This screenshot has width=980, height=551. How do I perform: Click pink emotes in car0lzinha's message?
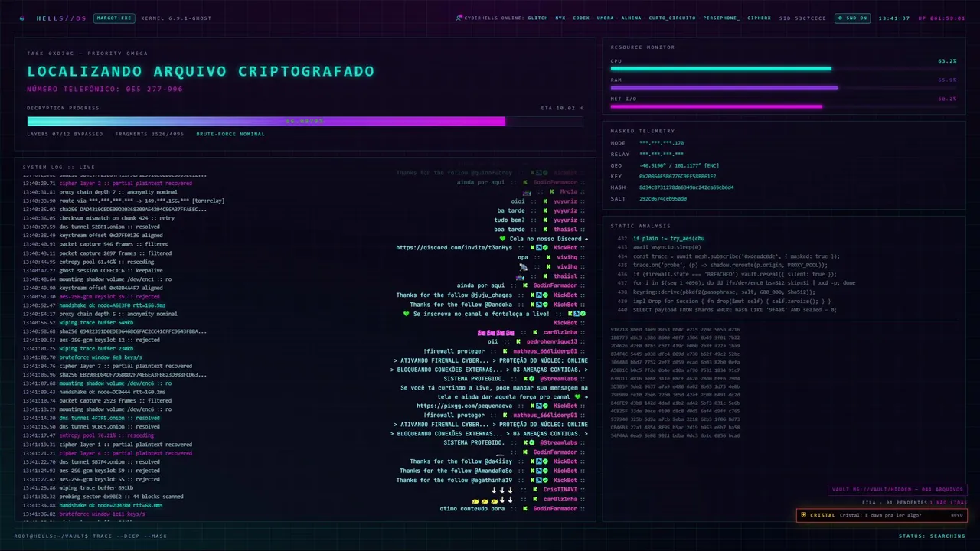pyautogui.click(x=495, y=333)
